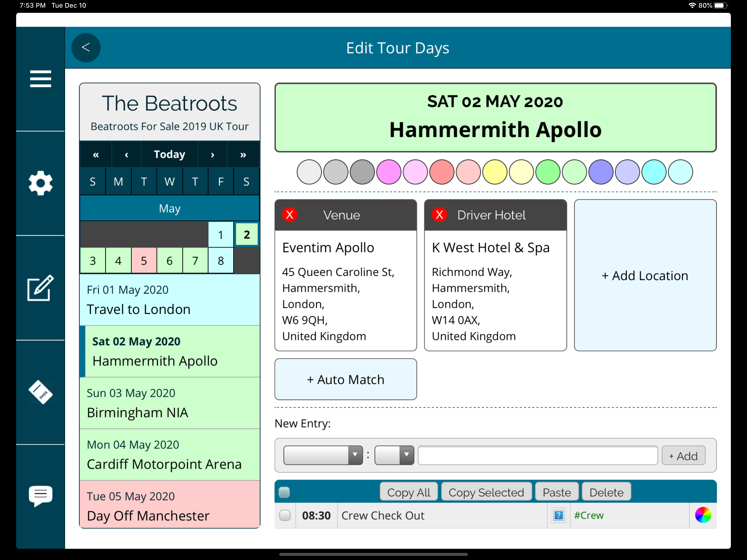Select the periwinkle blue color swatch

[x=601, y=172]
